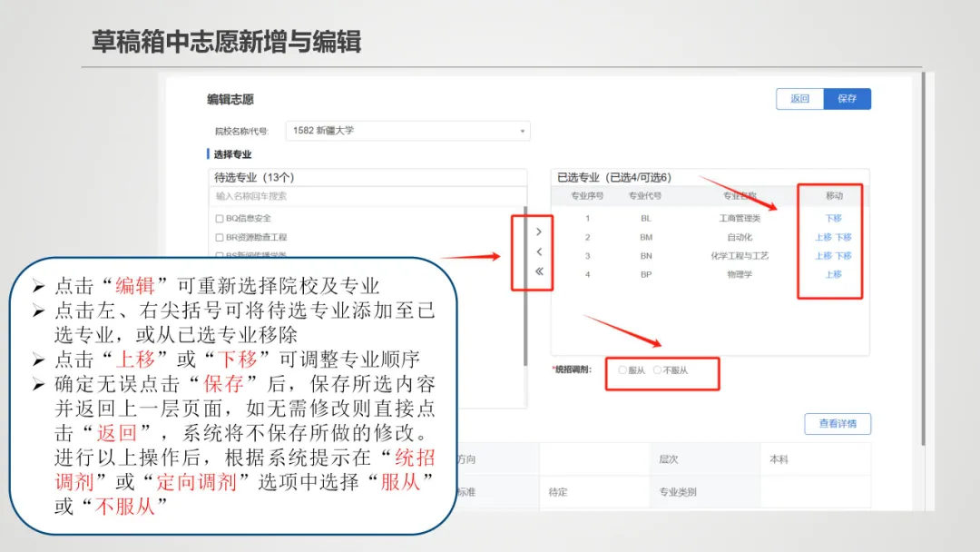
Task: Click left chevron to remove a major
Action: tap(539, 251)
